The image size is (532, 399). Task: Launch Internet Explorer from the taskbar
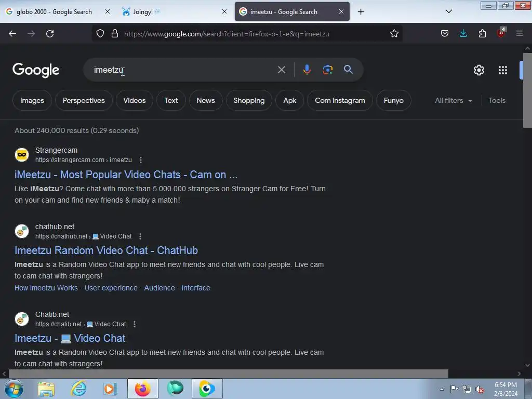pyautogui.click(x=78, y=389)
